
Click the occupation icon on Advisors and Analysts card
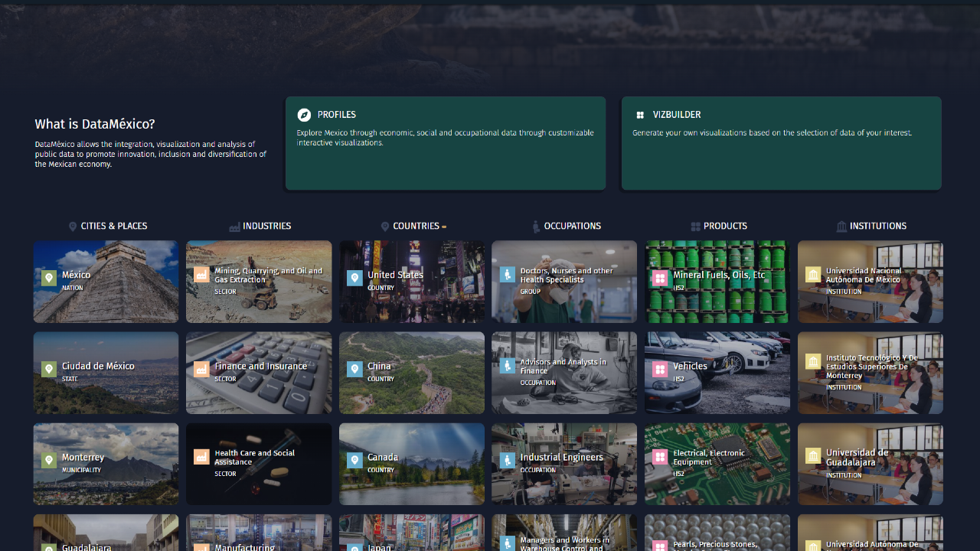pyautogui.click(x=507, y=366)
